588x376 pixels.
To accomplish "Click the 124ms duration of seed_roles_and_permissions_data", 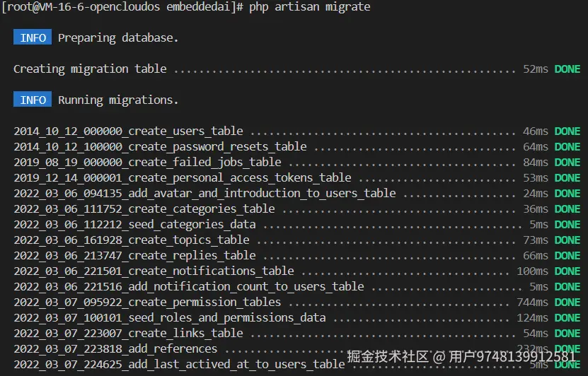I will point(532,317).
